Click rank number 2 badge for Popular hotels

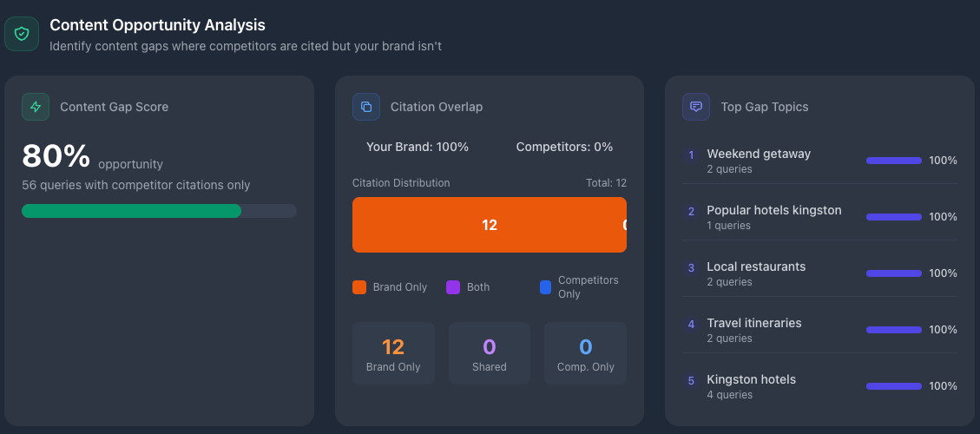(x=691, y=212)
